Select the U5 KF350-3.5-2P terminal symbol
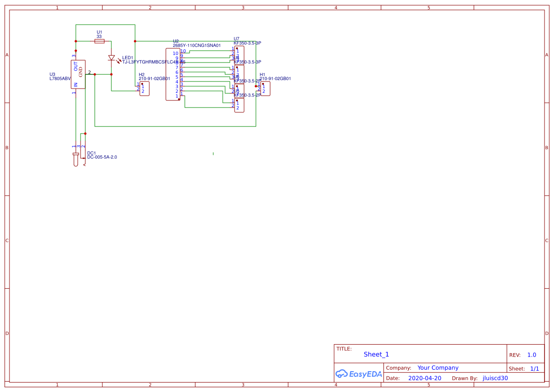Image resolution: width=554 pixels, height=392 pixels. 239,105
